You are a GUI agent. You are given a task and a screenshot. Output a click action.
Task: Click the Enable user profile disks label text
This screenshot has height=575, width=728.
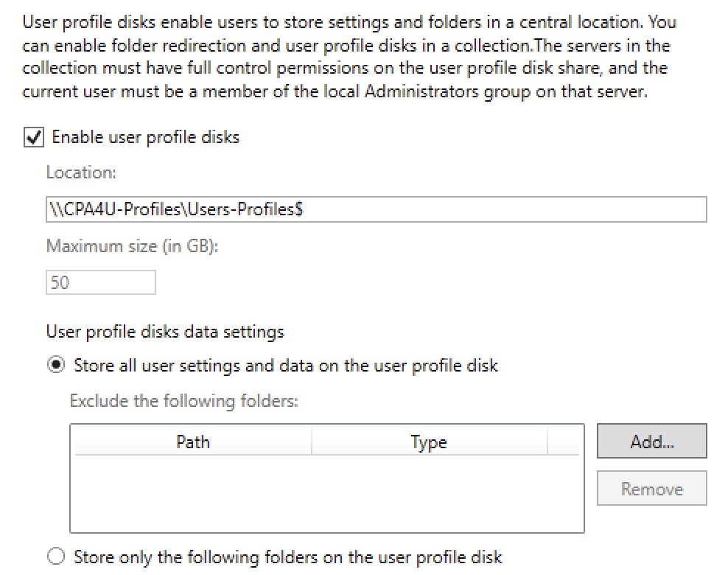[144, 137]
